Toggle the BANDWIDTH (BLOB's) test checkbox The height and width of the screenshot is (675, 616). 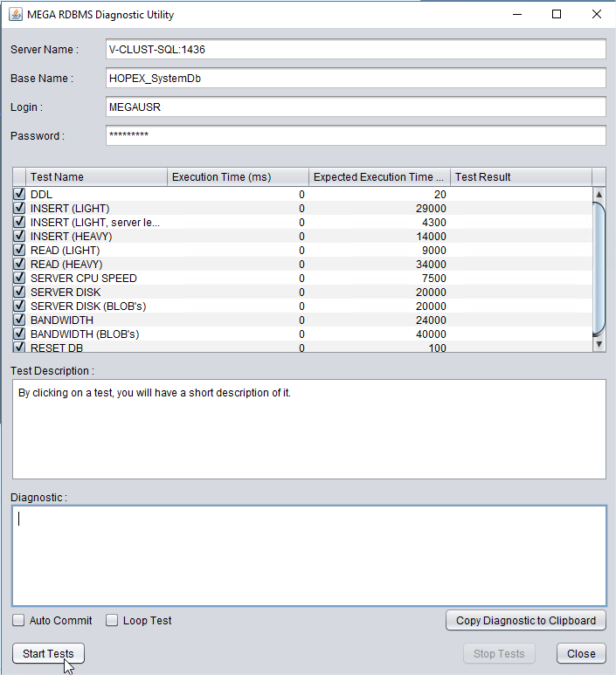point(19,334)
